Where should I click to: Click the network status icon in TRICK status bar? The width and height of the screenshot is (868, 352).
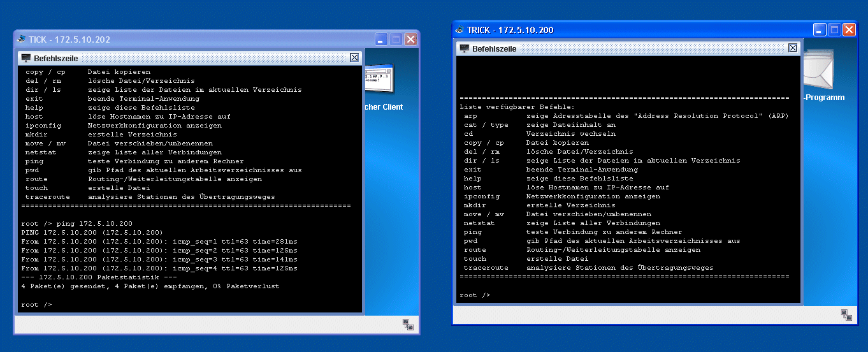point(846,314)
